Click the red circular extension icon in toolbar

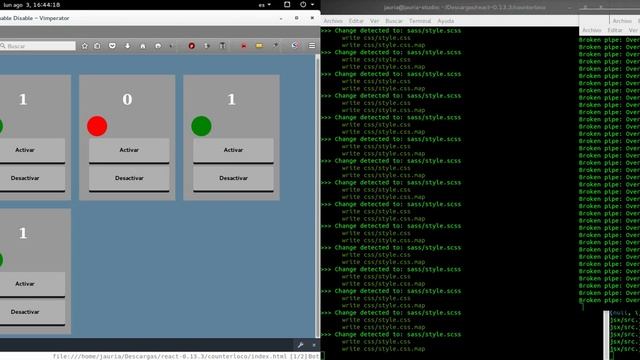coord(191,46)
